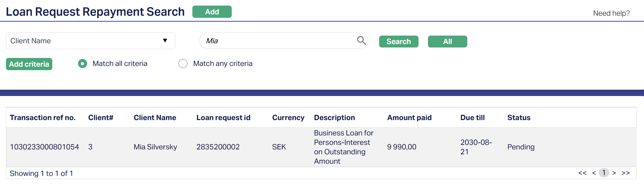Click the dropdown arrow beside Client Name

click(x=165, y=41)
